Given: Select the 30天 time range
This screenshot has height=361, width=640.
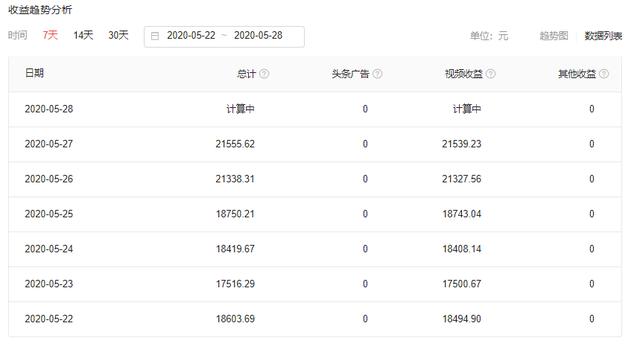Looking at the screenshot, I should click(118, 35).
